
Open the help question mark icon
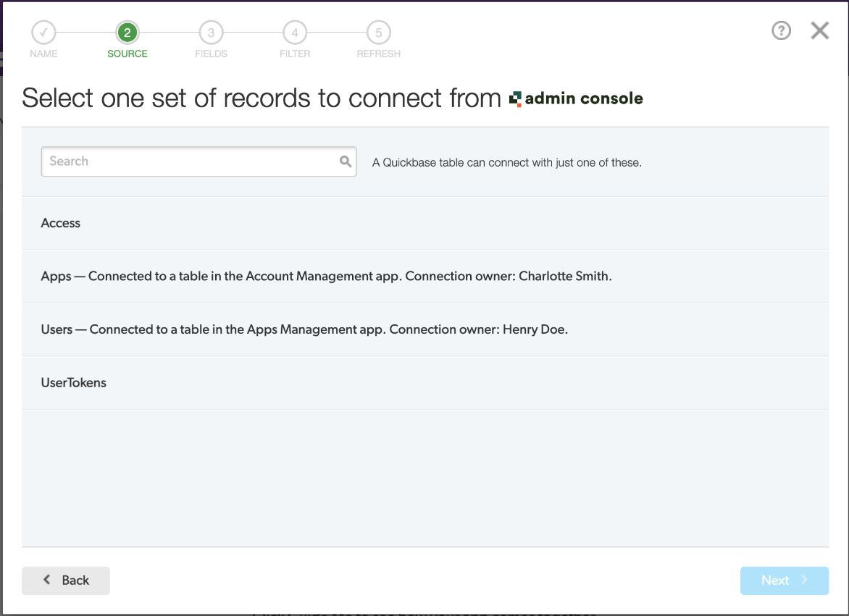coord(781,31)
